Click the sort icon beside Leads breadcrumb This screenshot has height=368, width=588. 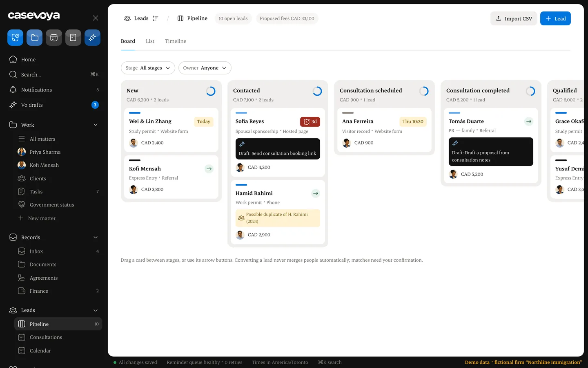[x=155, y=18]
